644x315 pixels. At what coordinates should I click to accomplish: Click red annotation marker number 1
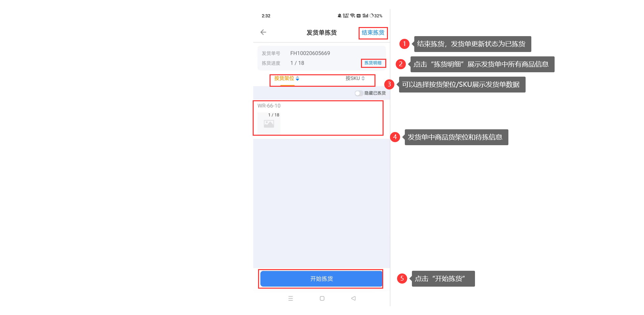tap(404, 44)
